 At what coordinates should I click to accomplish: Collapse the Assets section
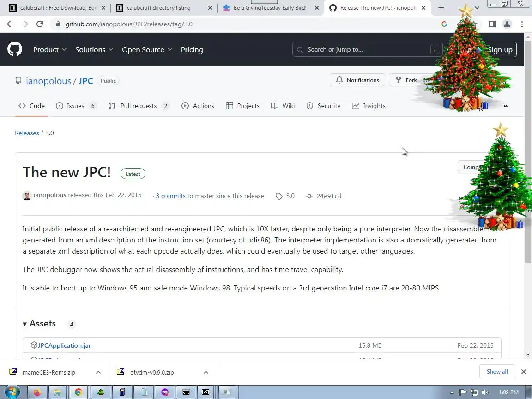tap(39, 324)
